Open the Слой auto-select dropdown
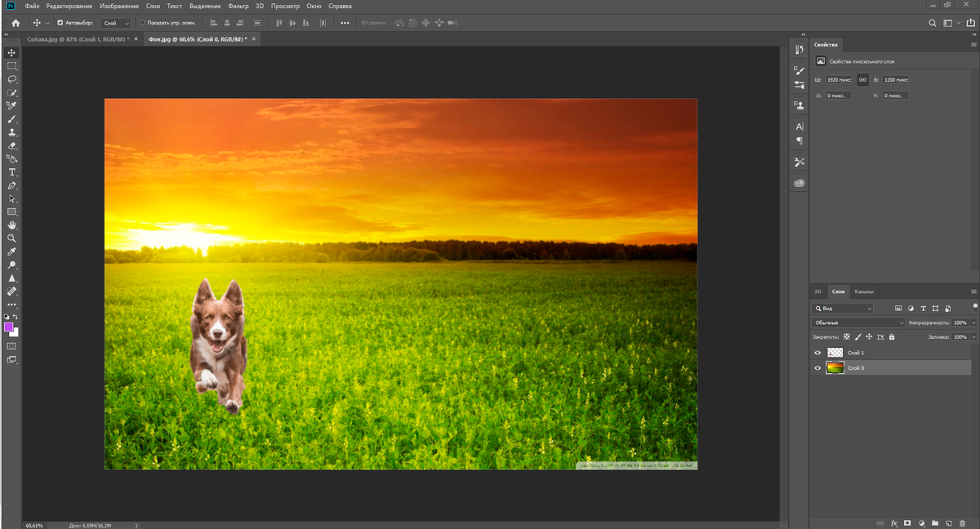 click(x=115, y=23)
